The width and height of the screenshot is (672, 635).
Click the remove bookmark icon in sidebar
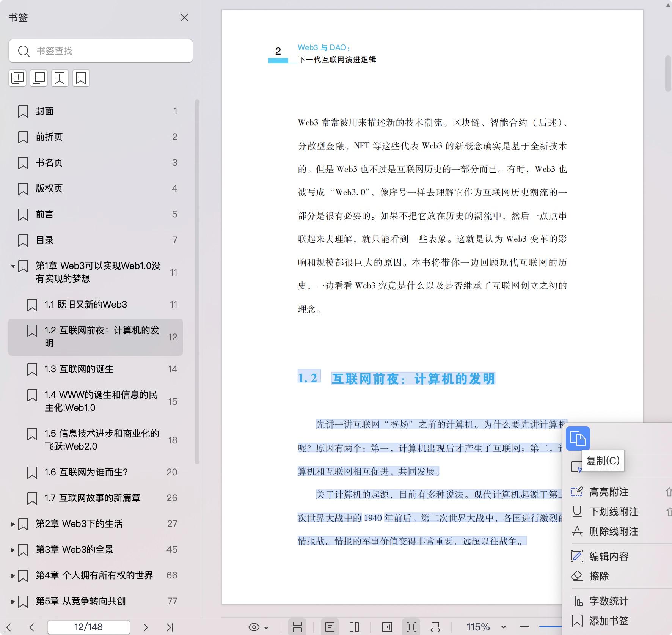coord(81,78)
